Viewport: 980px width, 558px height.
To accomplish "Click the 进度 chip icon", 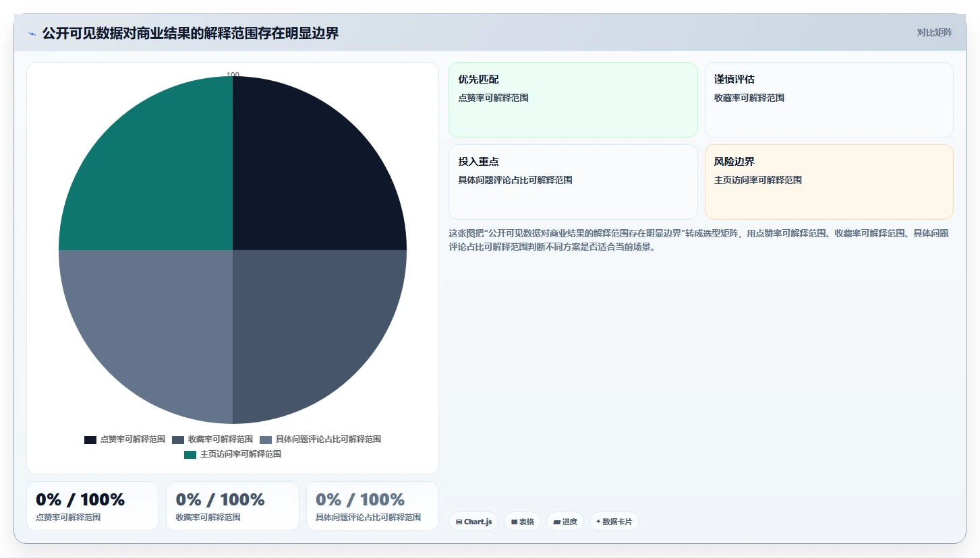I will (x=556, y=522).
